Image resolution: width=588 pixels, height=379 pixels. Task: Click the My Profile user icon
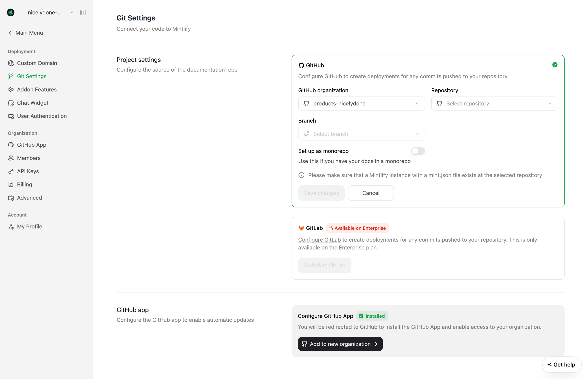11,227
